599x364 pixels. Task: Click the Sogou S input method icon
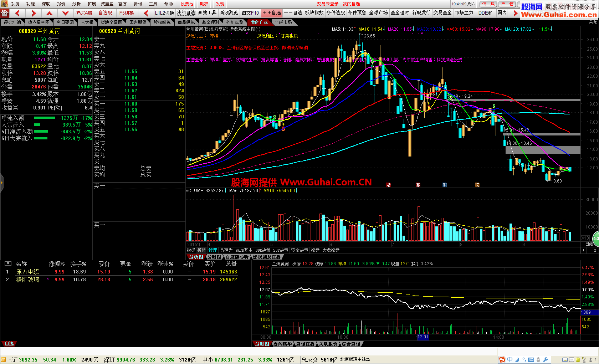coord(502,360)
